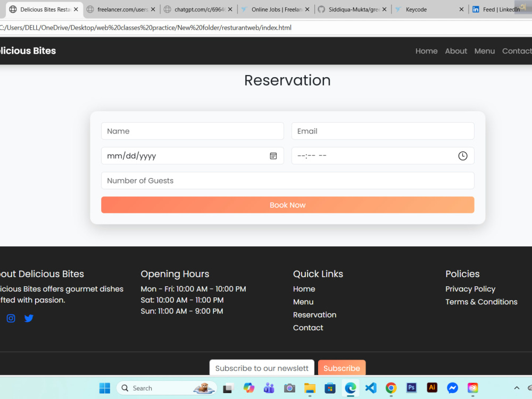
Task: Open the date picker calendar icon
Action: tap(273, 156)
